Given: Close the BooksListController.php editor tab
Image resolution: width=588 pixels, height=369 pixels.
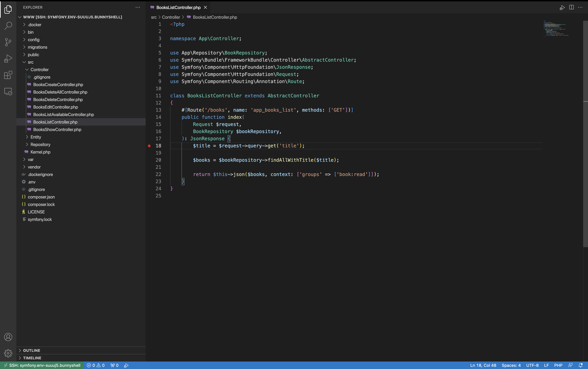Looking at the screenshot, I should (x=205, y=7).
